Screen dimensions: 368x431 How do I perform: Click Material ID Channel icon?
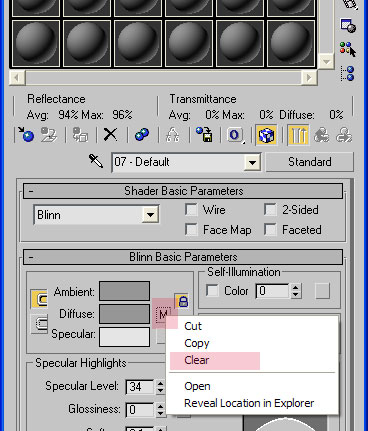[235, 135]
